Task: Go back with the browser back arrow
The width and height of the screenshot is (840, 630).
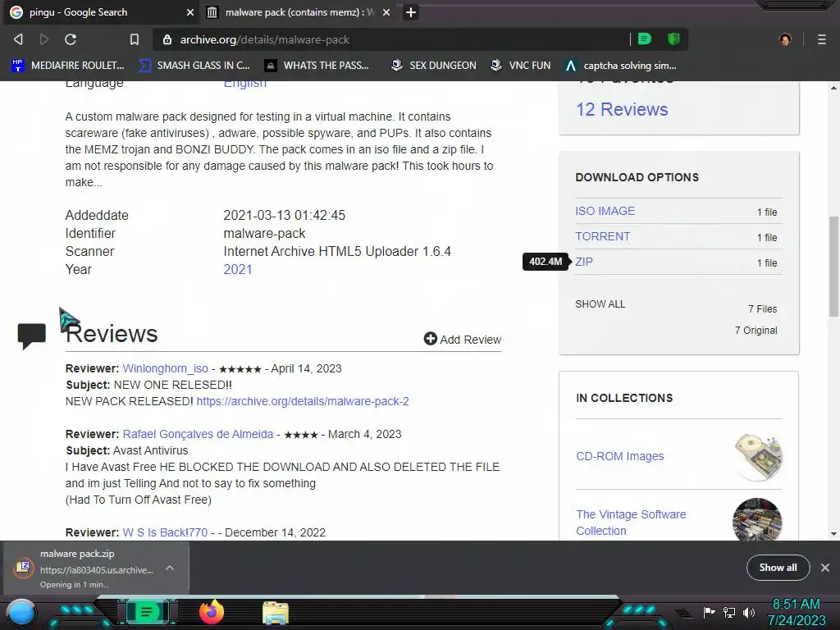Action: point(18,39)
